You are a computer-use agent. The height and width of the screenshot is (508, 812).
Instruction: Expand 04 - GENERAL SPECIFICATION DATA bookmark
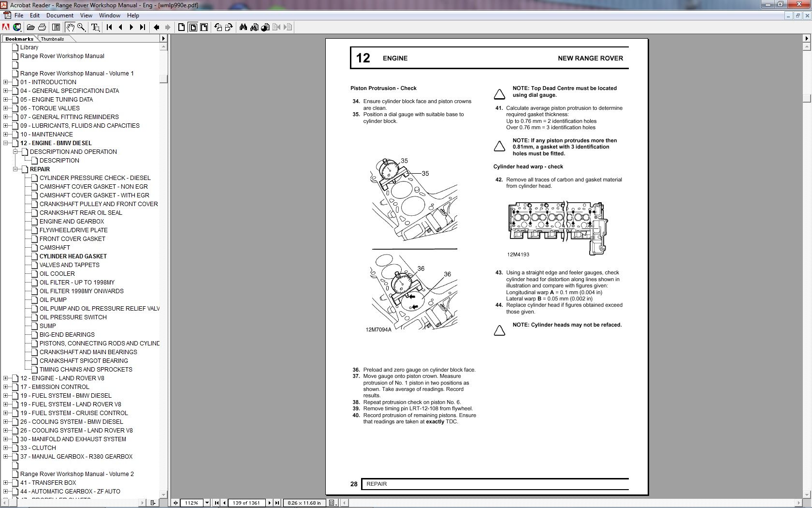point(6,91)
